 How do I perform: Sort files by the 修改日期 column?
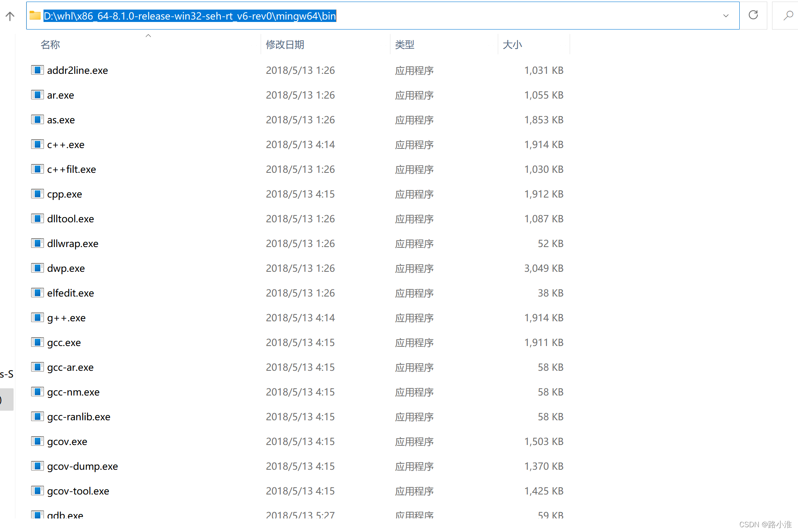(284, 44)
